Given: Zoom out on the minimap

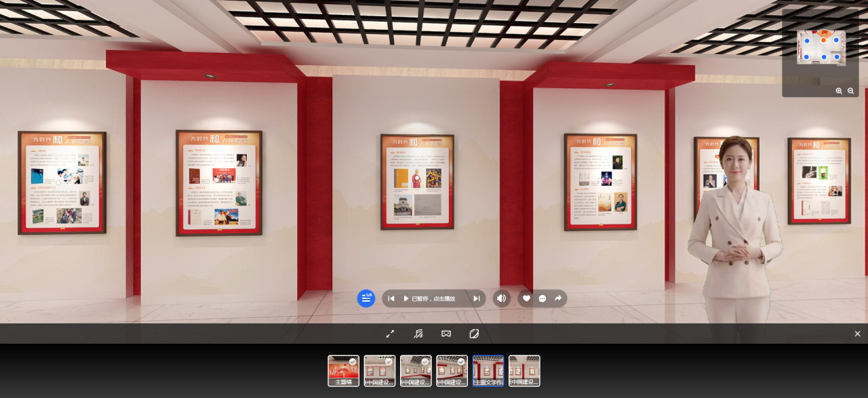Looking at the screenshot, I should [x=851, y=91].
